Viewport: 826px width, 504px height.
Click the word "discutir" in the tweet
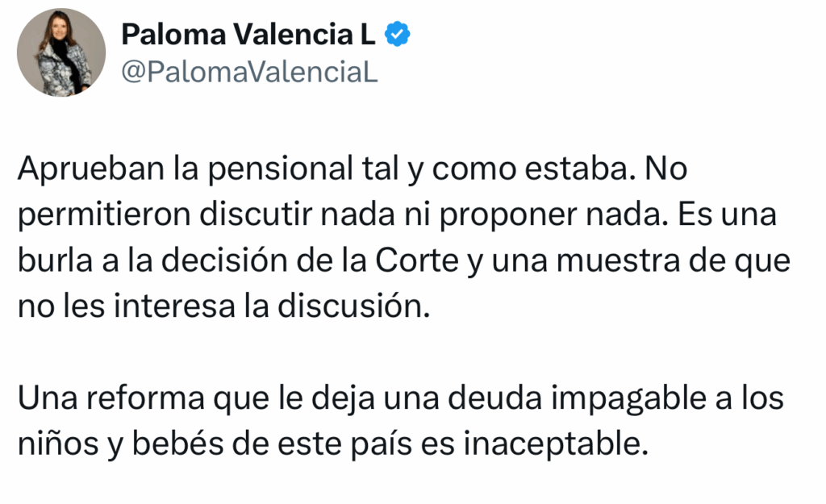pyautogui.click(x=256, y=215)
